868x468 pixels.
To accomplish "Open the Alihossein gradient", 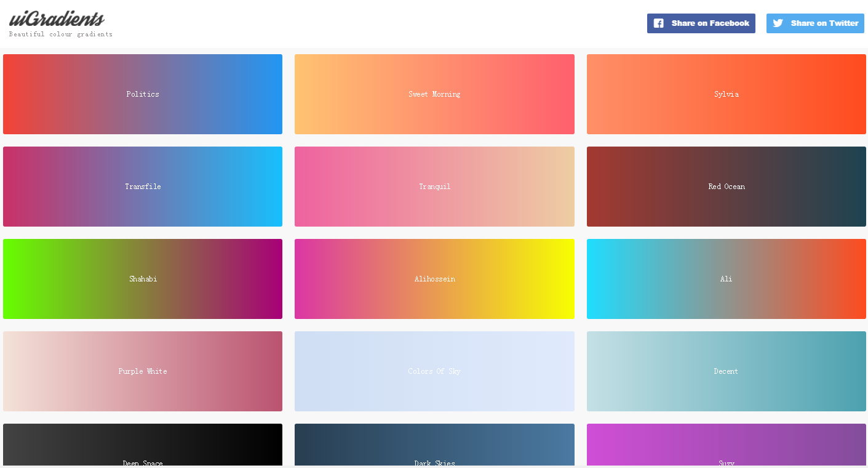I will pyautogui.click(x=434, y=278).
